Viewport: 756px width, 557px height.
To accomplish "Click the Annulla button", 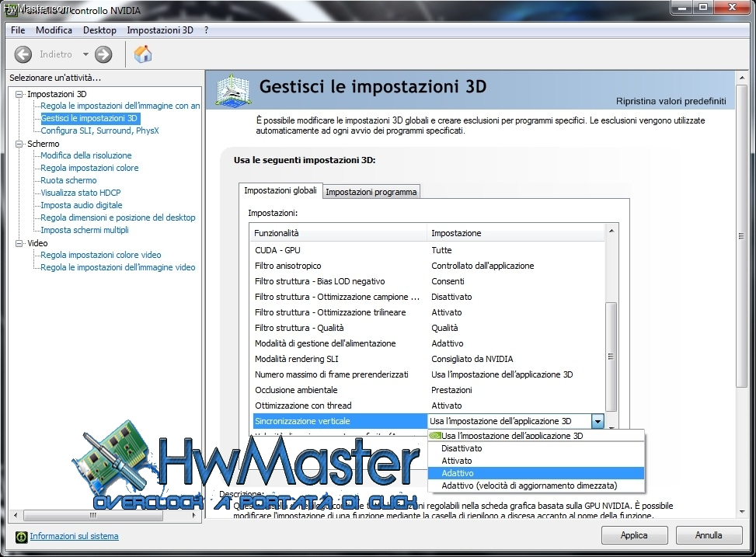I will point(709,535).
